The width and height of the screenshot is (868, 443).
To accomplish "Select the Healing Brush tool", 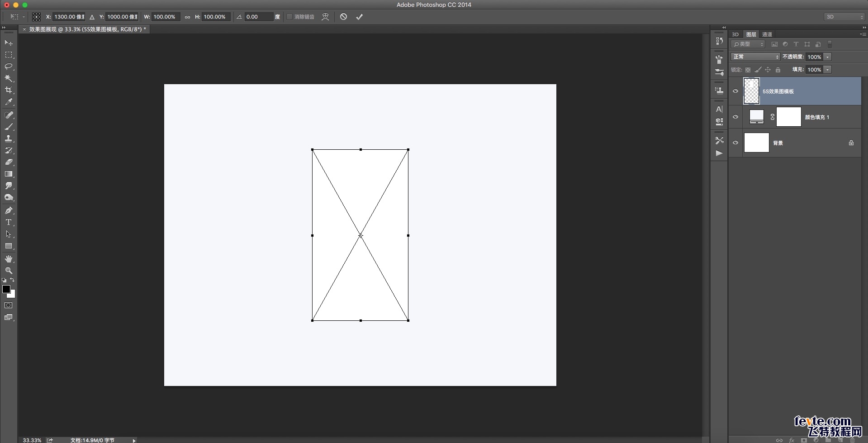I will pos(9,115).
